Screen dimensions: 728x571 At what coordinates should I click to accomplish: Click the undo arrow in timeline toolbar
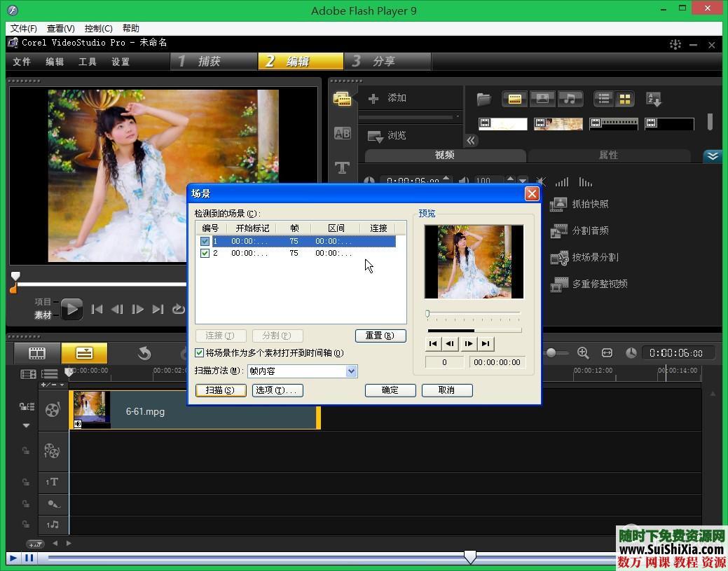144,353
